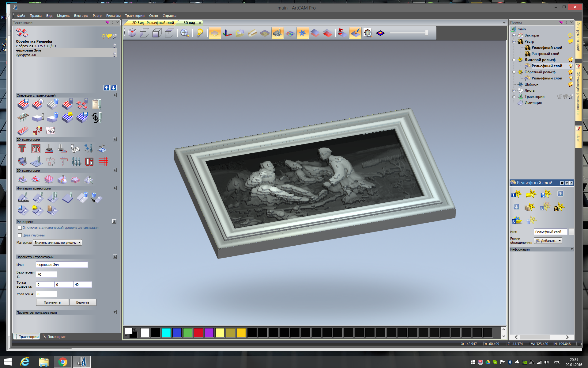
Task: Click the new relief layer icon
Action: (516, 194)
